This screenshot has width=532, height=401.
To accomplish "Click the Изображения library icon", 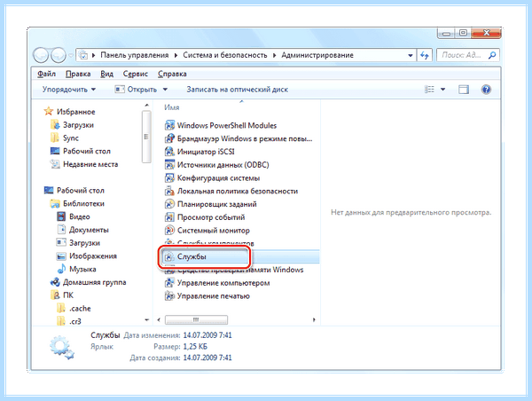I will [61, 256].
